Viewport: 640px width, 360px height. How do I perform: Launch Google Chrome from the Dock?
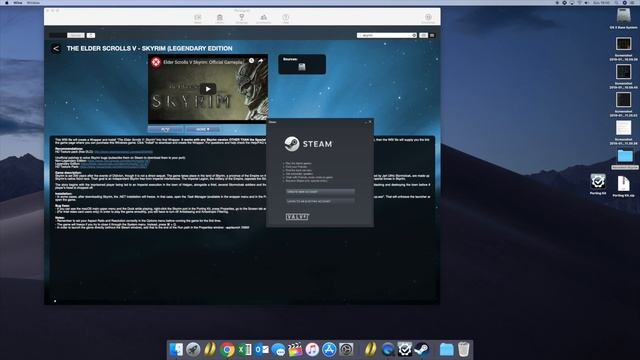point(227,349)
